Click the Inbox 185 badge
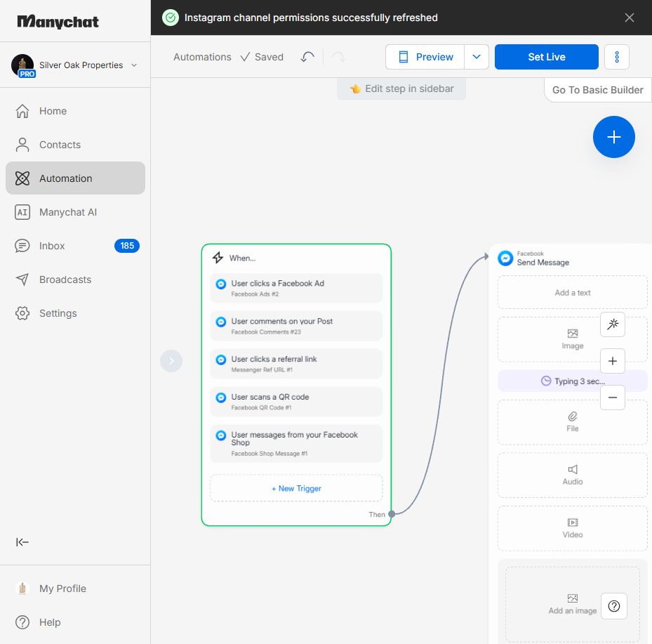The height and width of the screenshot is (644, 652). point(127,246)
